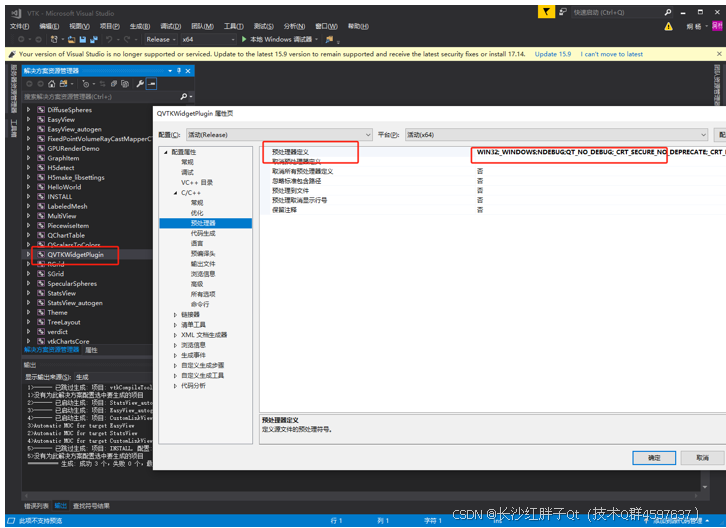
Task: Dismiss the yellow update info bar
Action: pos(719,54)
